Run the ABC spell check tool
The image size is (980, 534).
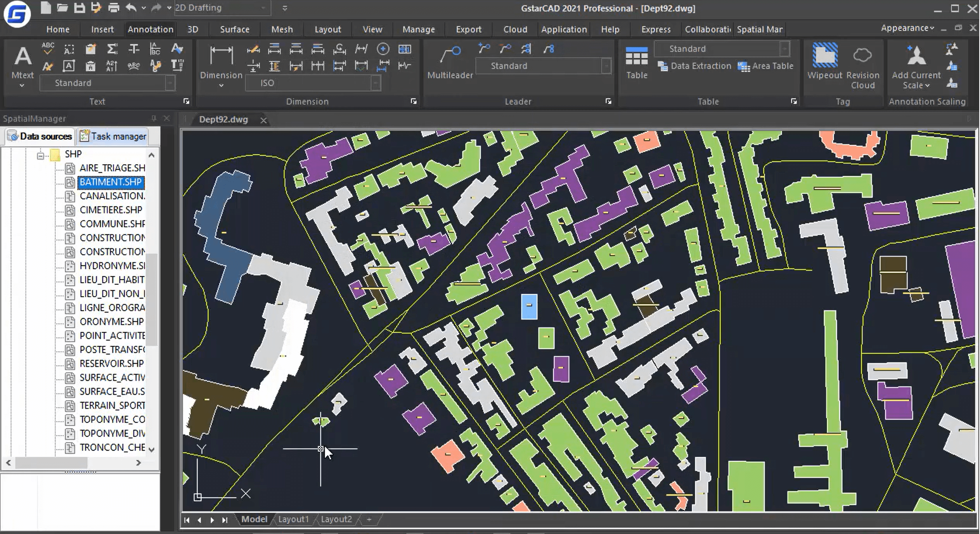tap(48, 48)
